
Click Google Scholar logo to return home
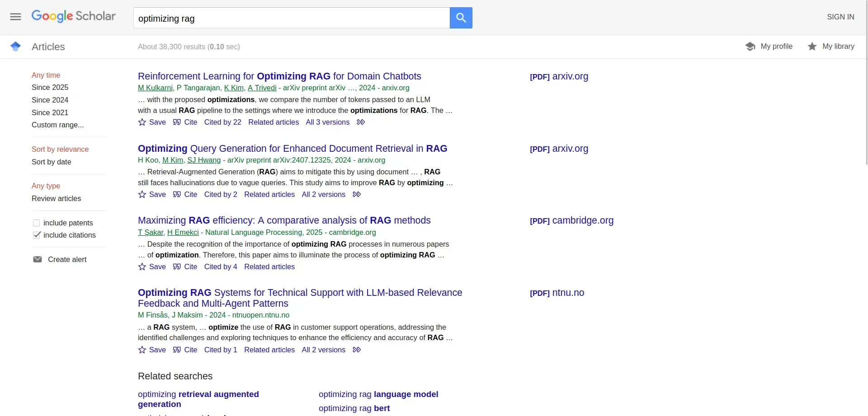coord(73,16)
